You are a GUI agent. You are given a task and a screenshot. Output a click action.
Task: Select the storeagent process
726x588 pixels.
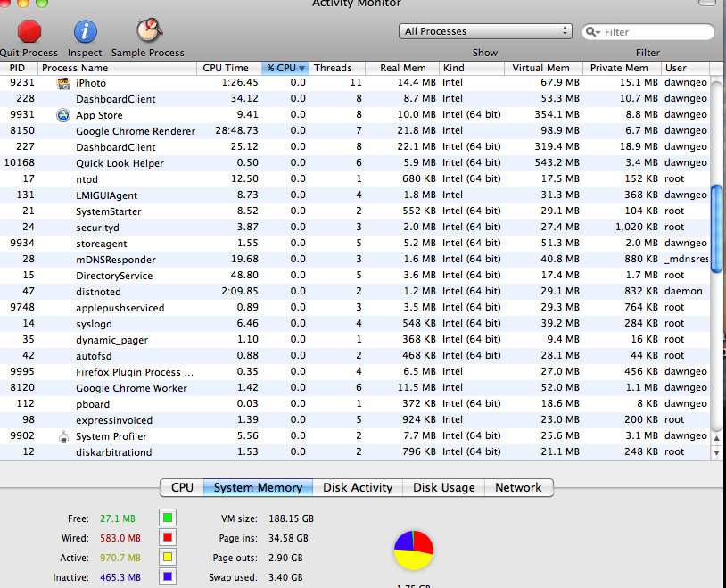click(355, 244)
